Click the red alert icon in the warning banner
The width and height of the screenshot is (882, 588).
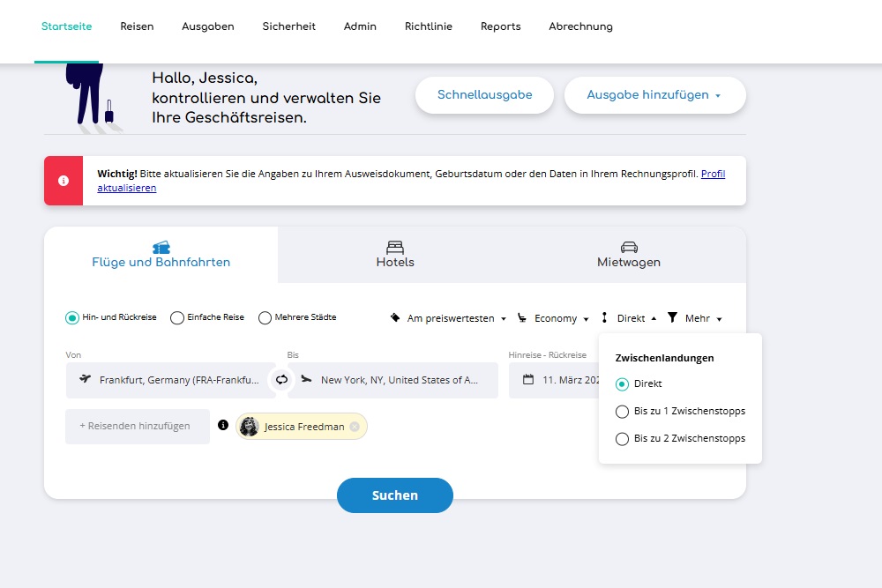[x=63, y=181]
